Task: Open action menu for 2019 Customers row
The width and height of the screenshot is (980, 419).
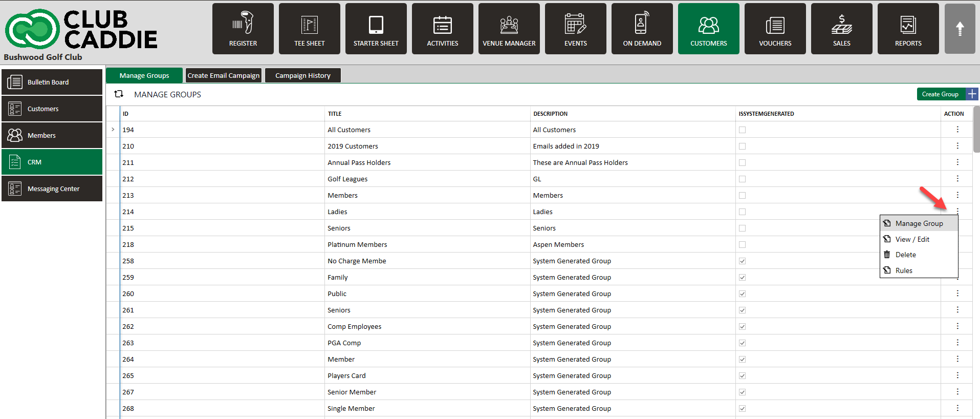Action: (957, 146)
